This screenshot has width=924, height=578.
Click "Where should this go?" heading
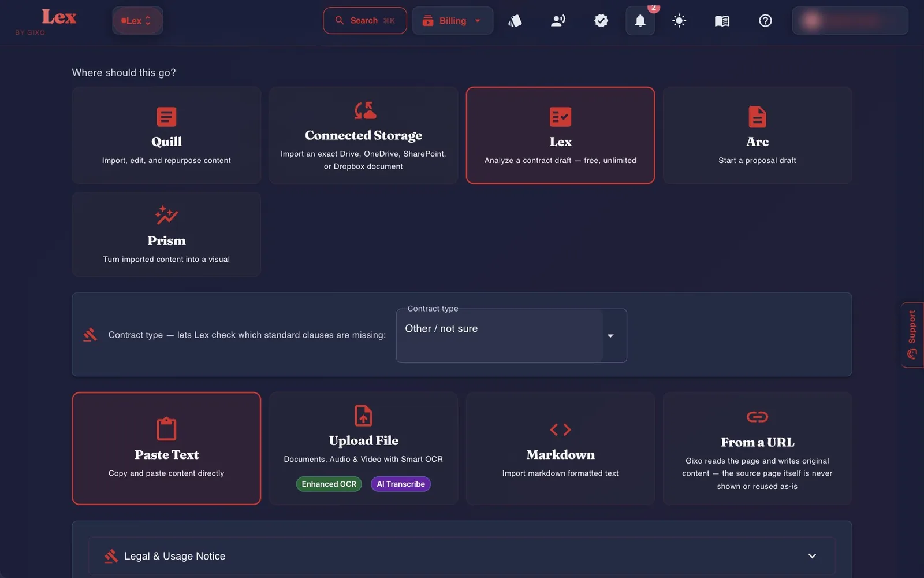point(124,73)
